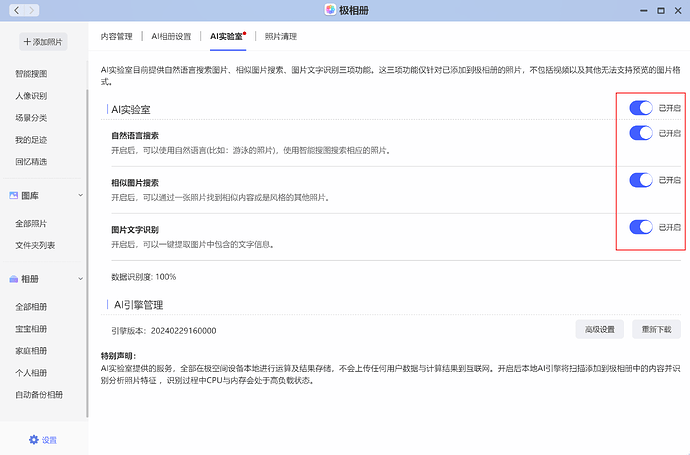
Task: Click the 极相册 app logo icon
Action: [x=330, y=10]
